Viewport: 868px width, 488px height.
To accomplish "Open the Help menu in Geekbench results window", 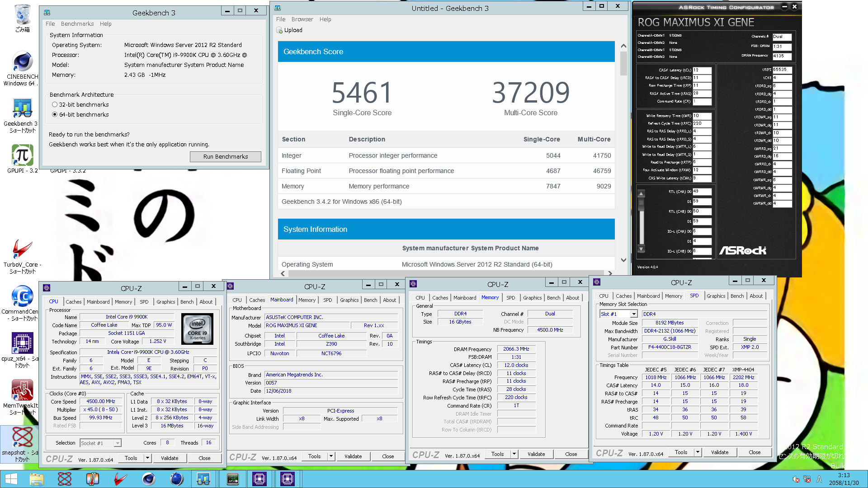I will (x=325, y=19).
